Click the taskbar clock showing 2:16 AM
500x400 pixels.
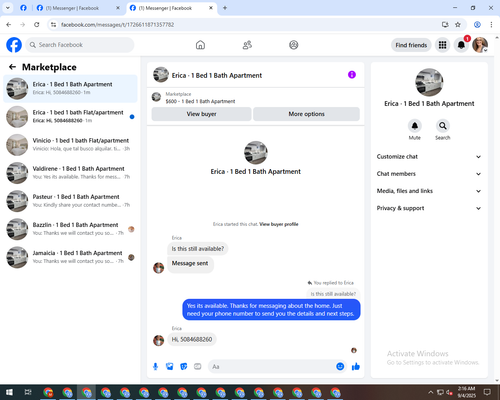pyautogui.click(x=466, y=392)
